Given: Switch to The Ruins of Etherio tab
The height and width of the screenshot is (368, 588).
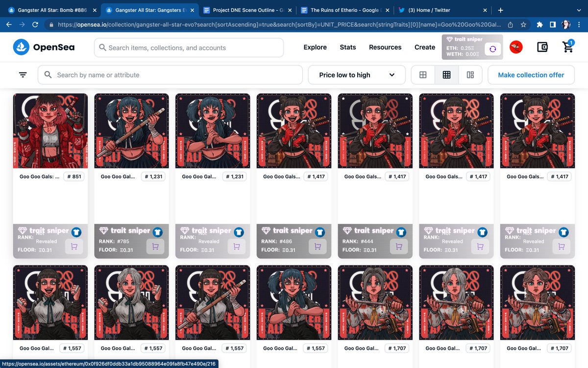Looking at the screenshot, I should tap(345, 10).
